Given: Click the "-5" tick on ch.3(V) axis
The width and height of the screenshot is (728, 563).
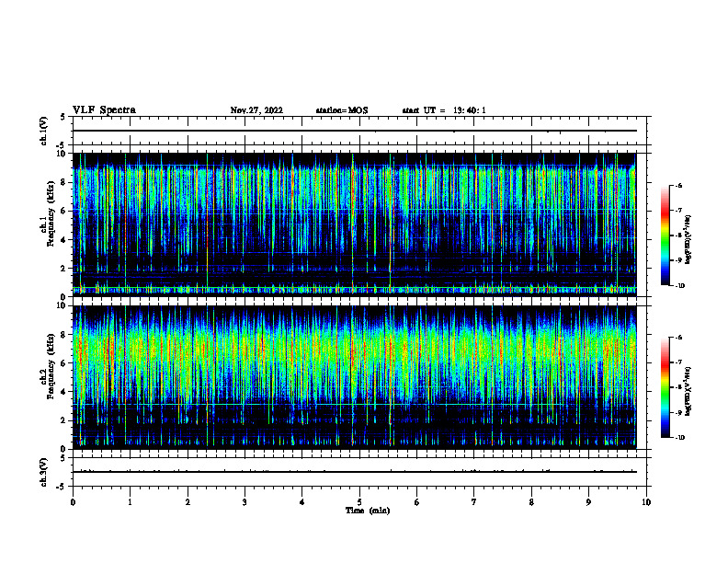Looking at the screenshot, I should click(x=62, y=487).
